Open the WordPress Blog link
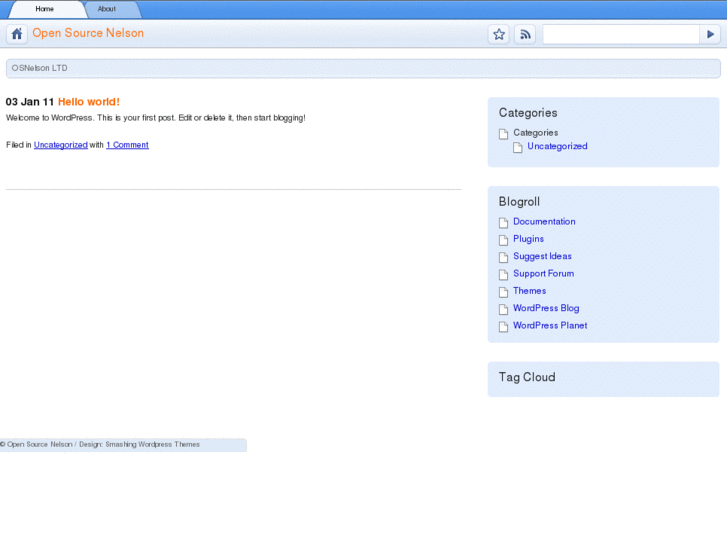This screenshot has height=545, width=727. 546,308
